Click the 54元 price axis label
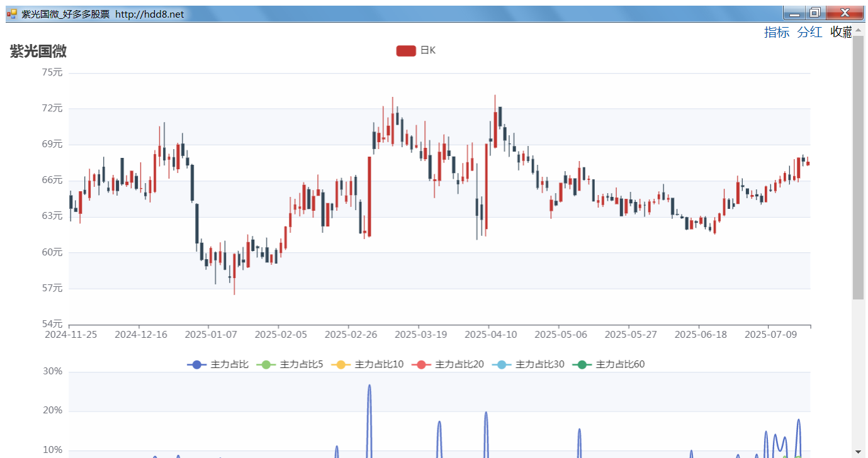 [x=52, y=324]
